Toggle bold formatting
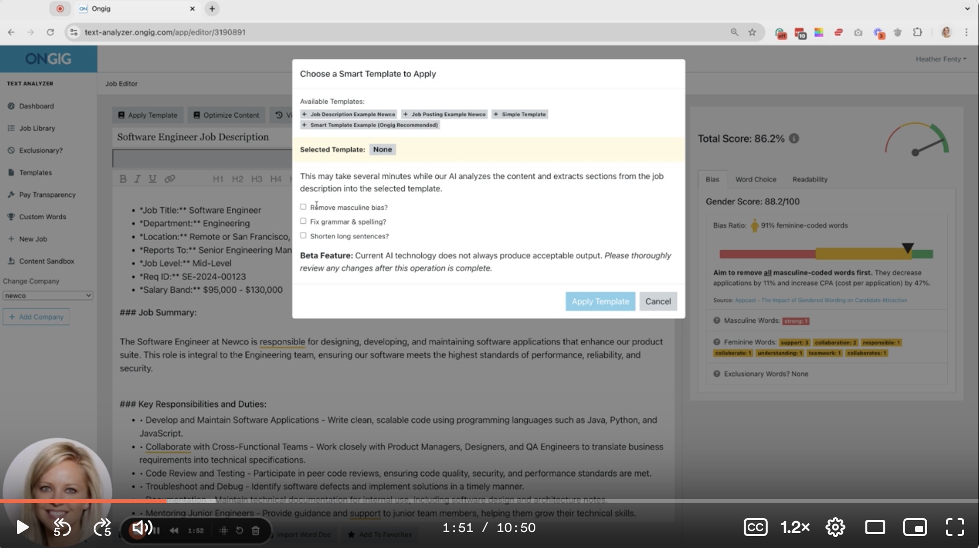Viewport: 980px width, 548px height. 123,179
